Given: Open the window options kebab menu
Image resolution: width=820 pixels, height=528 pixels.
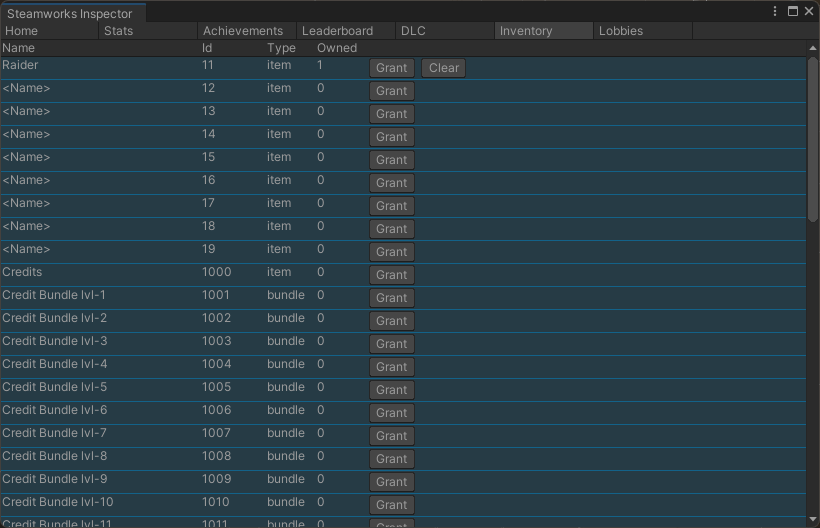Looking at the screenshot, I should [x=775, y=11].
